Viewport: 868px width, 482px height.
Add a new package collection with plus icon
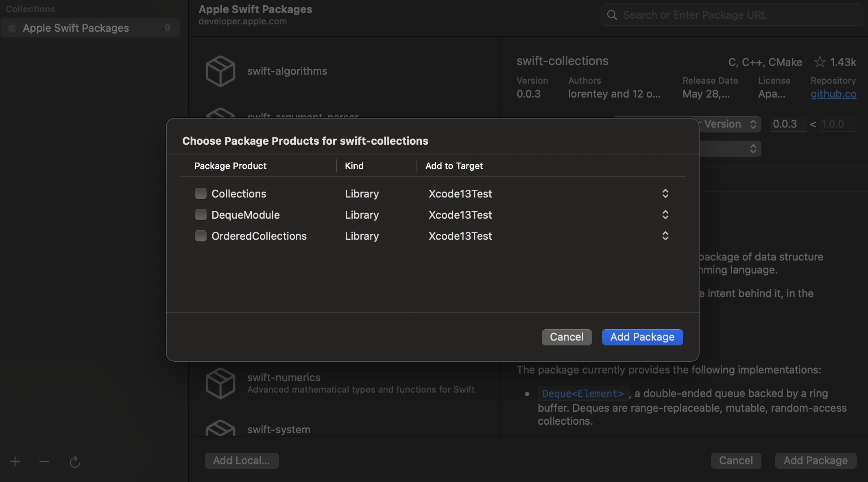coord(15,461)
